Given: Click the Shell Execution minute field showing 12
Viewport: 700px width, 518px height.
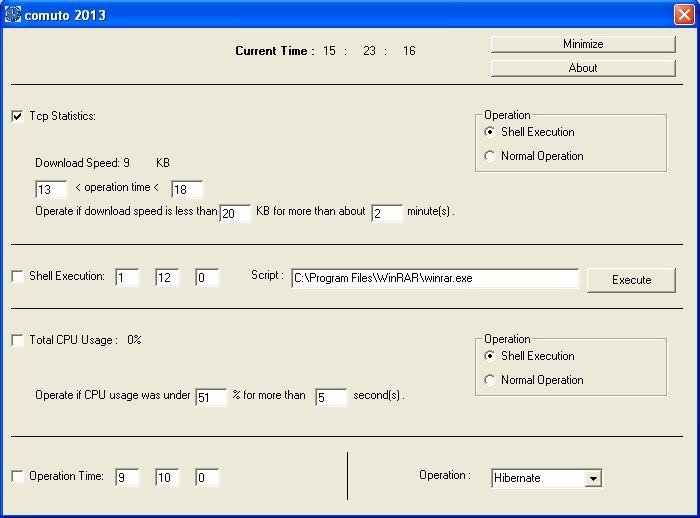Looking at the screenshot, I should coord(167,278).
